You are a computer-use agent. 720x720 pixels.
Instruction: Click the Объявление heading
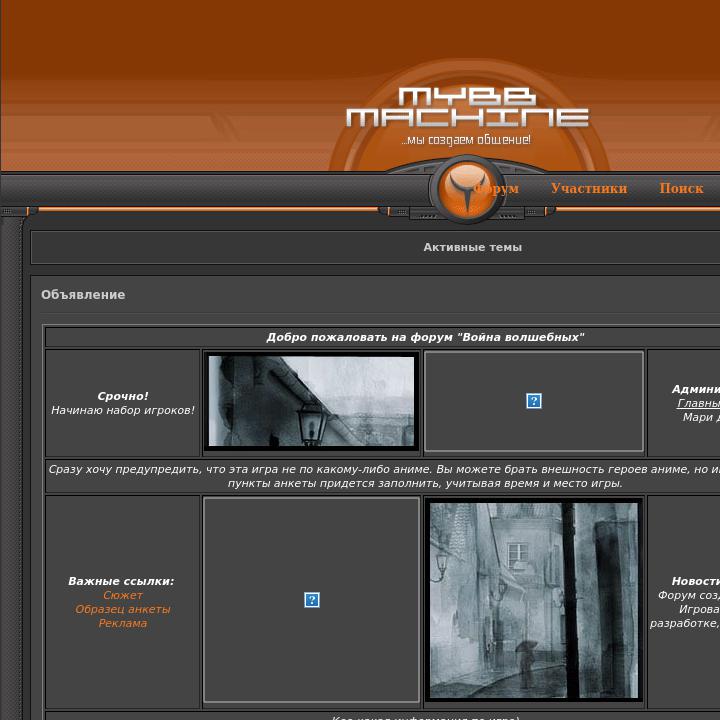click(83, 294)
